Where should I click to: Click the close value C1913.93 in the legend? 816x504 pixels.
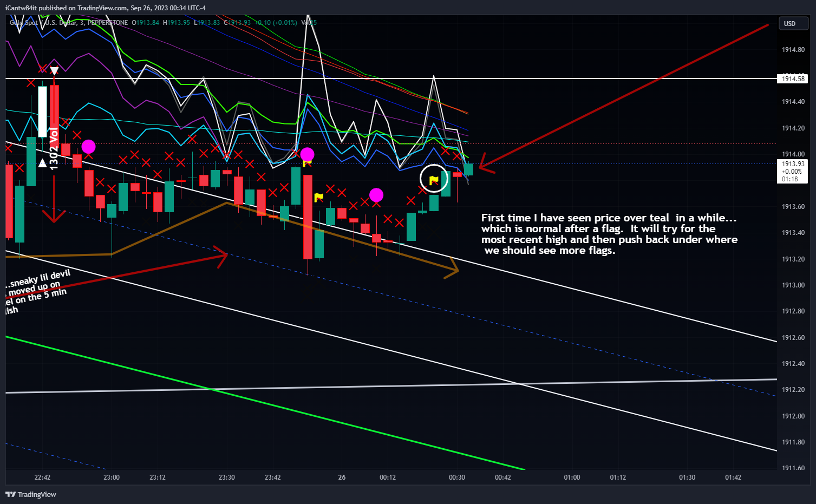(237, 23)
